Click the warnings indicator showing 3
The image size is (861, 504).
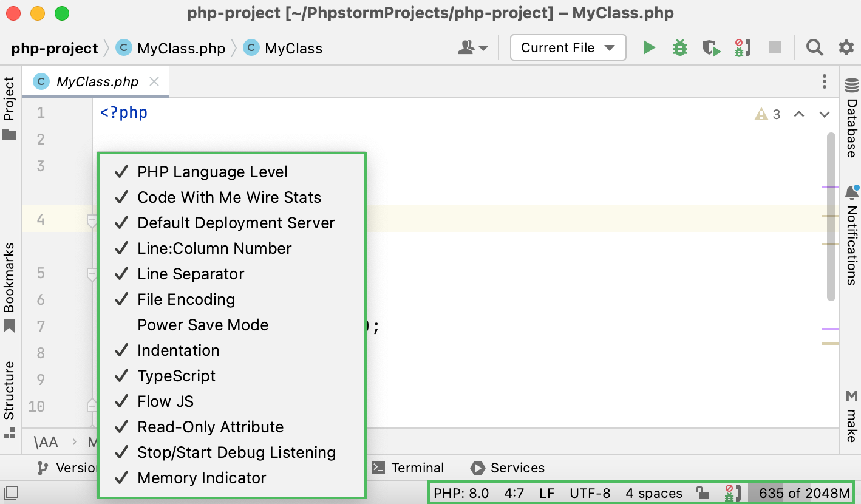pyautogui.click(x=767, y=114)
